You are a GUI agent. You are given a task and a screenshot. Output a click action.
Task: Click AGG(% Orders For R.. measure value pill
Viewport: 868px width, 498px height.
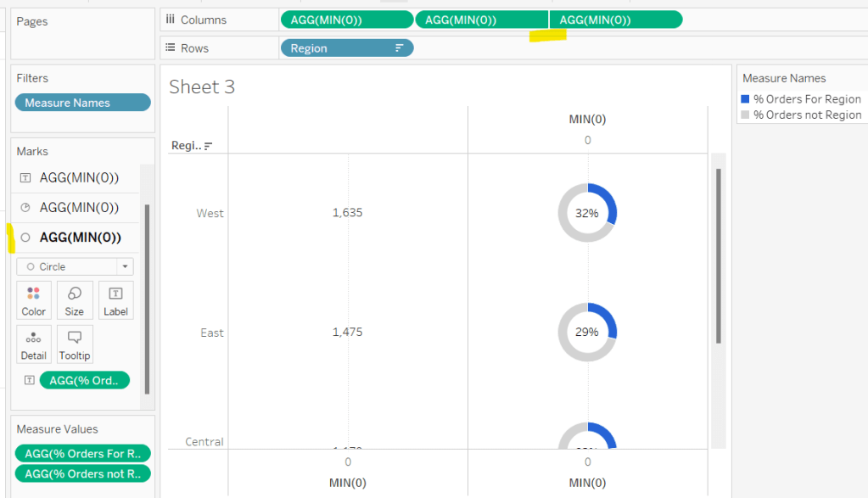pos(82,453)
